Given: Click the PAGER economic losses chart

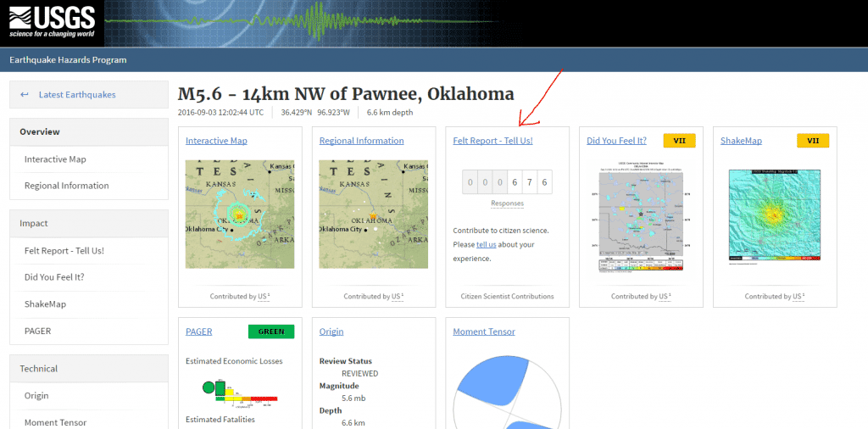Looking at the screenshot, I should point(239,389).
